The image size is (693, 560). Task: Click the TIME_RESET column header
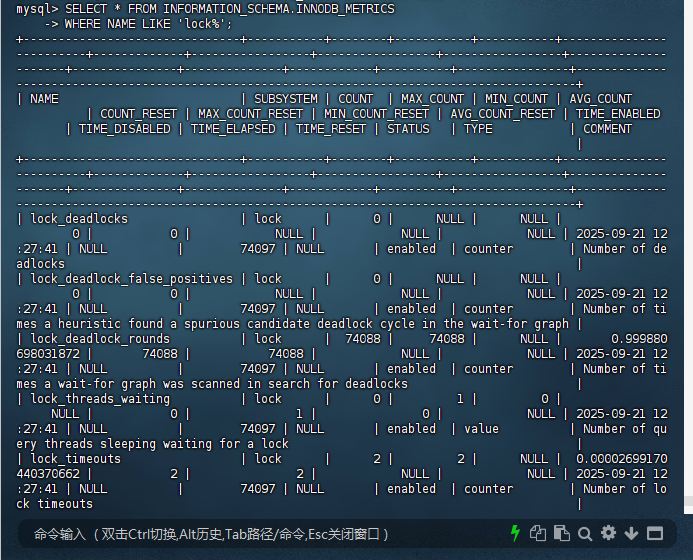point(331,129)
